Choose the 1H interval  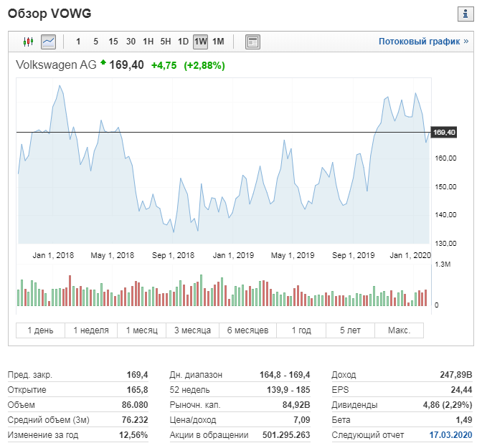[x=148, y=42]
